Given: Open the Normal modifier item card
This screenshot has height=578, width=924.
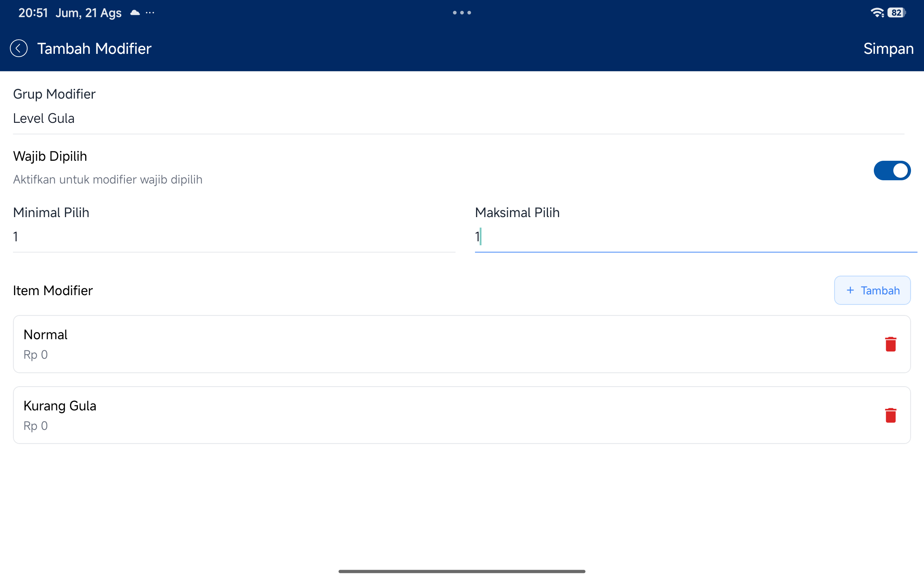Looking at the screenshot, I should 462,344.
